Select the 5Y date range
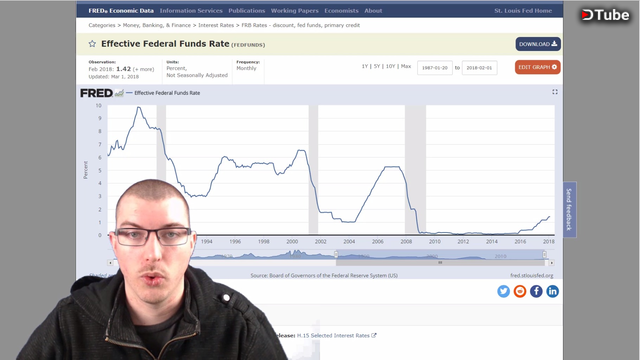 [x=377, y=66]
